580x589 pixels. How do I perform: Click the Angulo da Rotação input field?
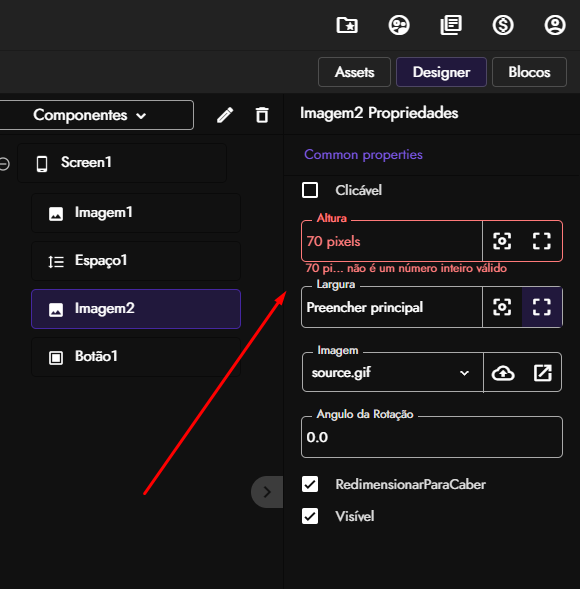coord(432,437)
